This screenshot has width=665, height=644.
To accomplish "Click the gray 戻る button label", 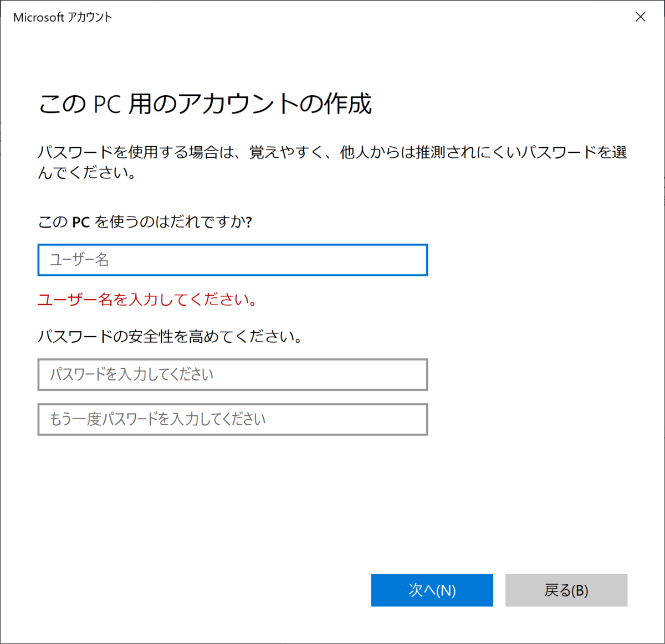I will [566, 590].
